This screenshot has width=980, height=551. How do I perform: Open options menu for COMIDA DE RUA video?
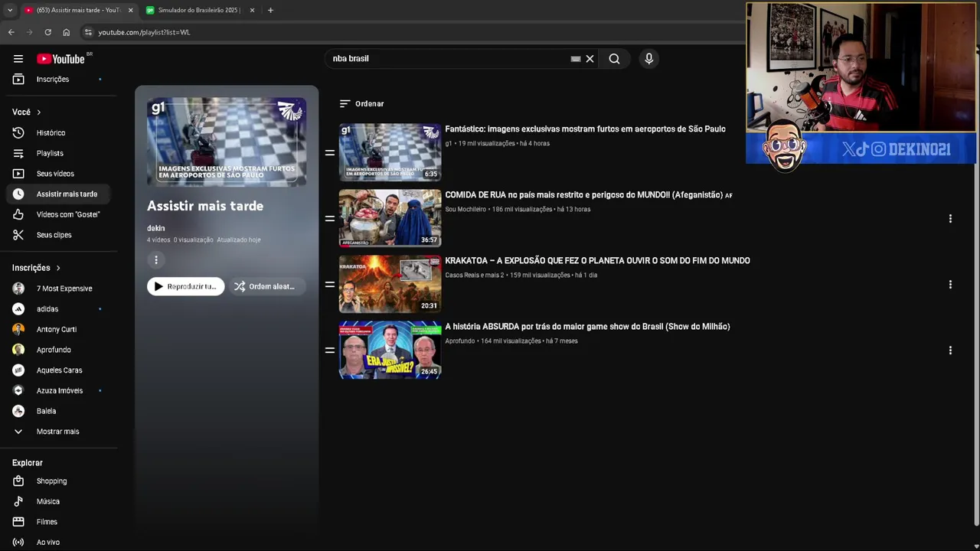[950, 218]
